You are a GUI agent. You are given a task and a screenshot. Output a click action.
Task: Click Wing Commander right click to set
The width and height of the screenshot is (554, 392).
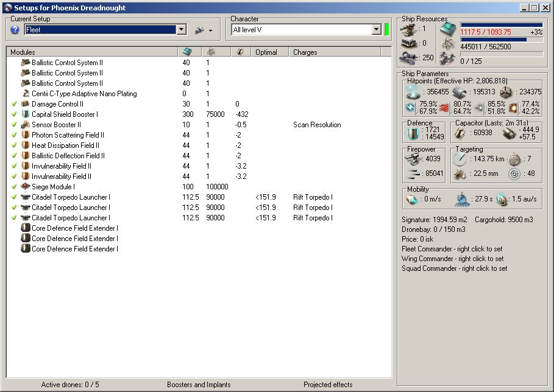[453, 259]
